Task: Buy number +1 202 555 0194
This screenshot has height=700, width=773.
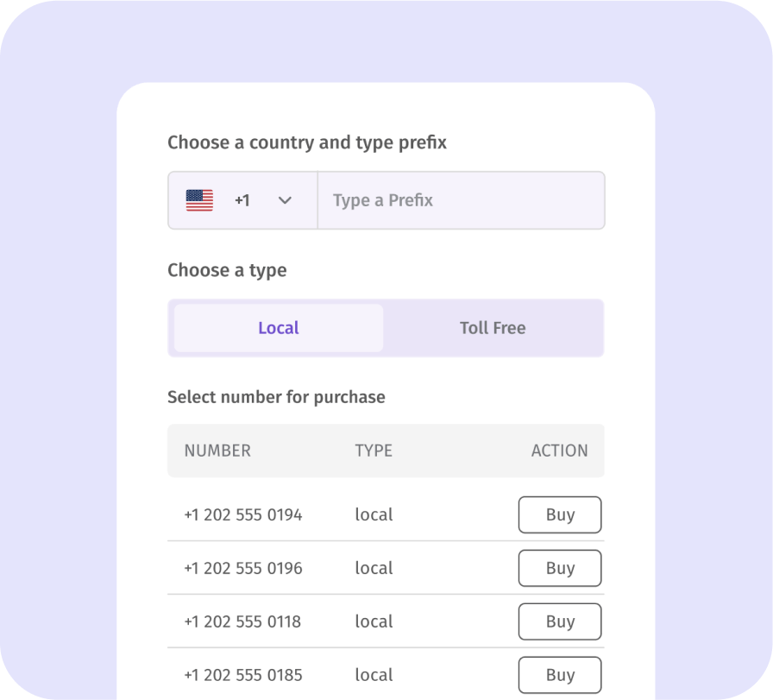Action: coord(560,515)
